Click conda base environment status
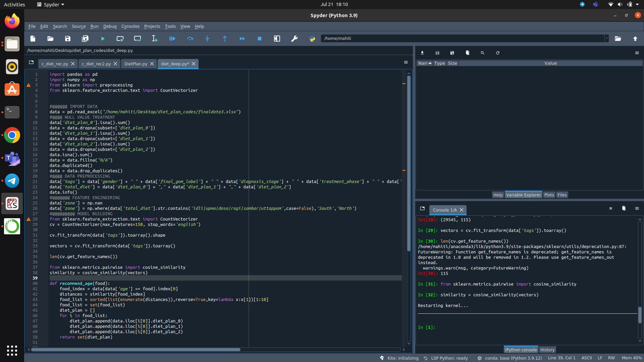This screenshot has height=362, width=644. [x=509, y=358]
